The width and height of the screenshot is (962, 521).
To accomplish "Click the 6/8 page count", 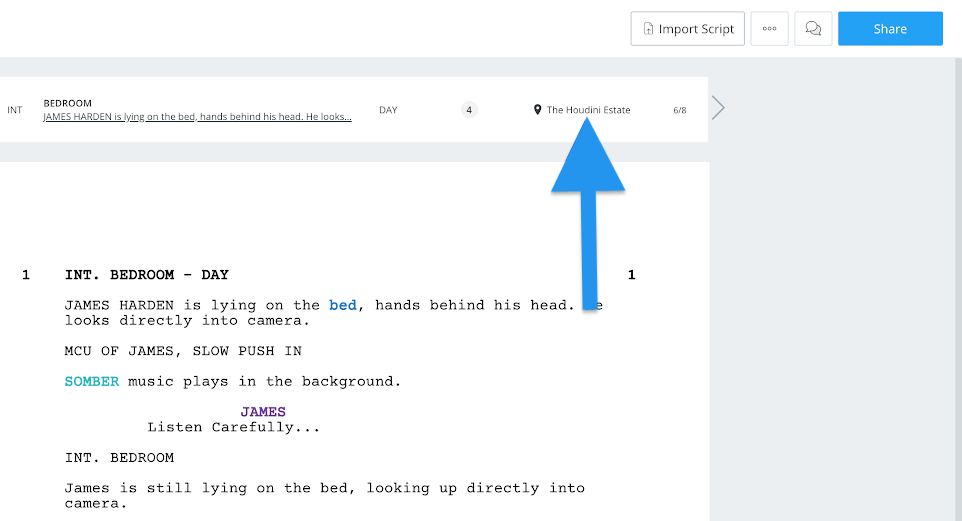I will click(x=680, y=110).
